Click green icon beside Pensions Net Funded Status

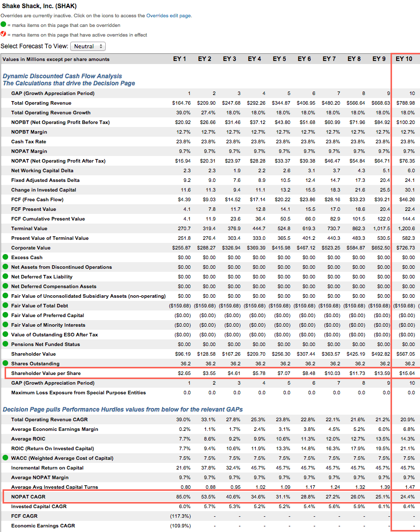click(6, 343)
